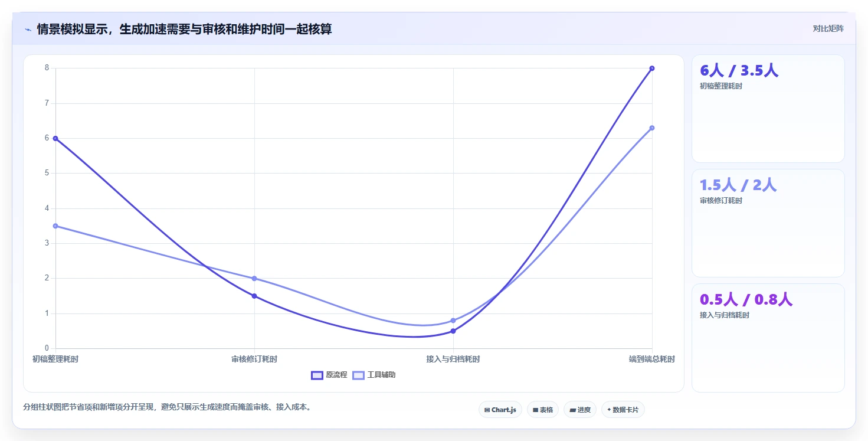Screen dimensions: 868x441
Task: Select 工具辅助 data point at 接入与归档耗时 (0.8)
Action: [x=453, y=321]
